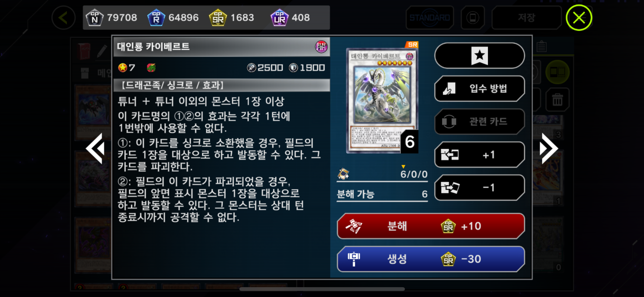Image resolution: width=644 pixels, height=297 pixels.
Task: Tap the owned-cards icon beside 6/0/0
Action: click(x=343, y=174)
